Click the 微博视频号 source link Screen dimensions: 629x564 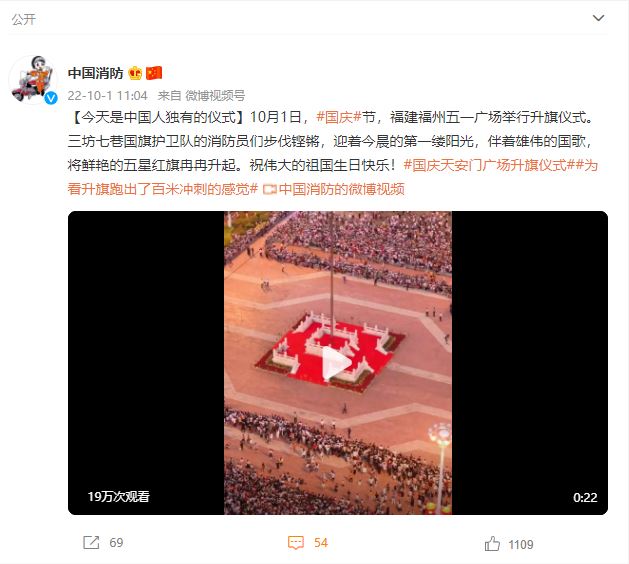(x=215, y=95)
